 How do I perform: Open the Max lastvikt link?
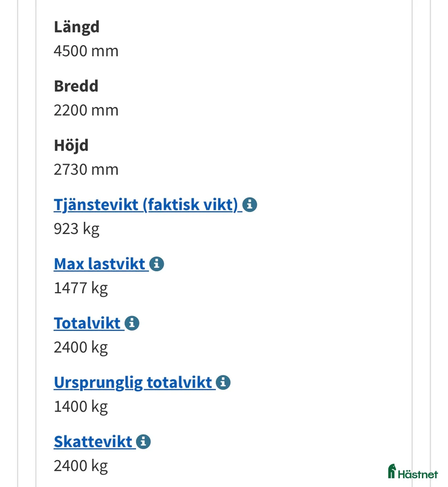(101, 263)
